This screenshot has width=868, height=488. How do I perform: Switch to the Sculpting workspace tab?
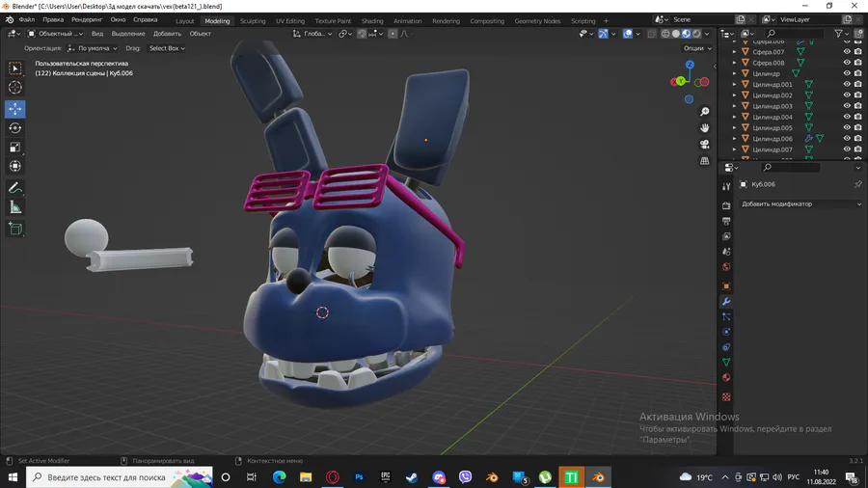tap(253, 20)
